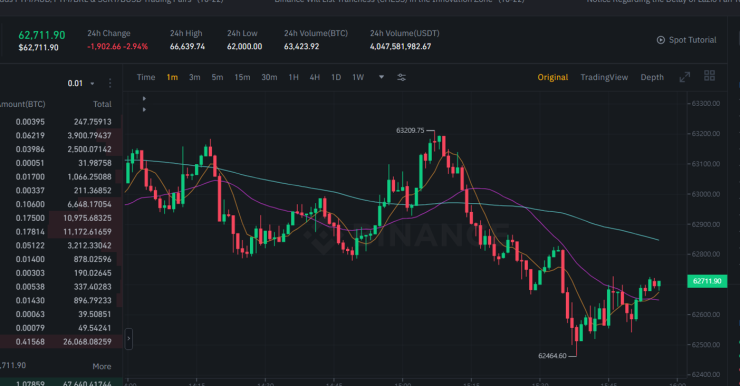Click the More link below the order book

coord(102,366)
